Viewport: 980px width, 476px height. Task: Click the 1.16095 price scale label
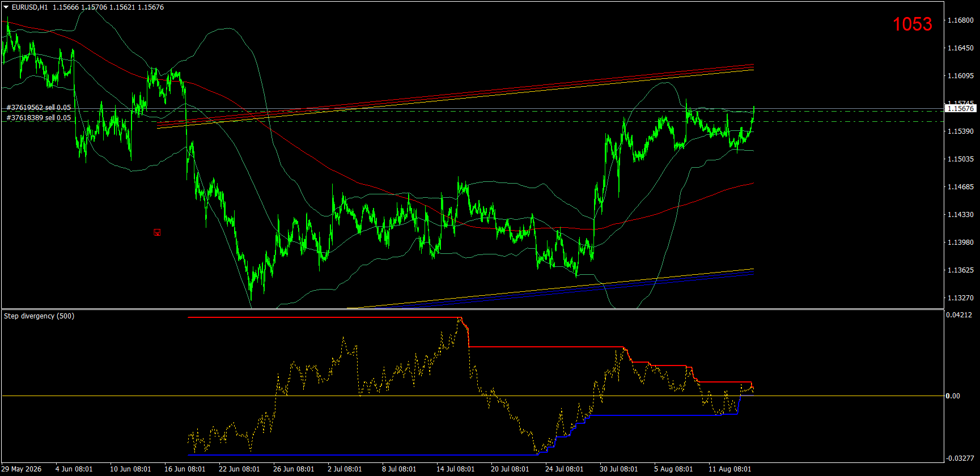click(x=961, y=76)
